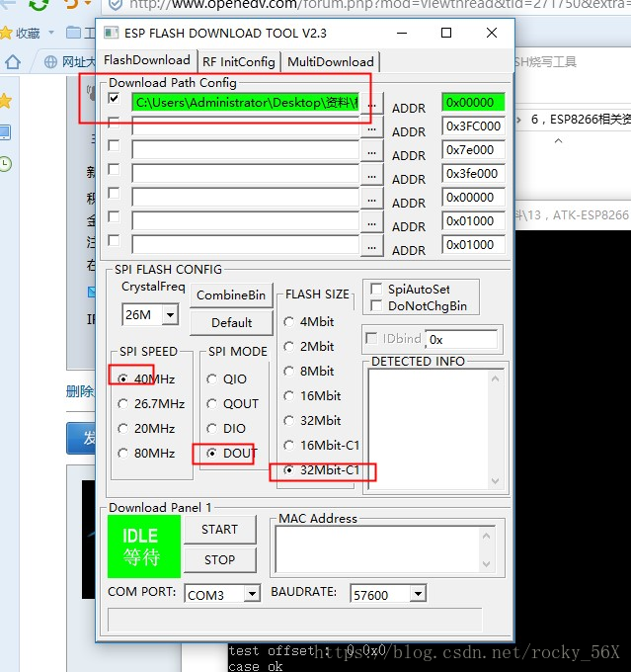Click browser home icon behind the tool

[x=13, y=62]
